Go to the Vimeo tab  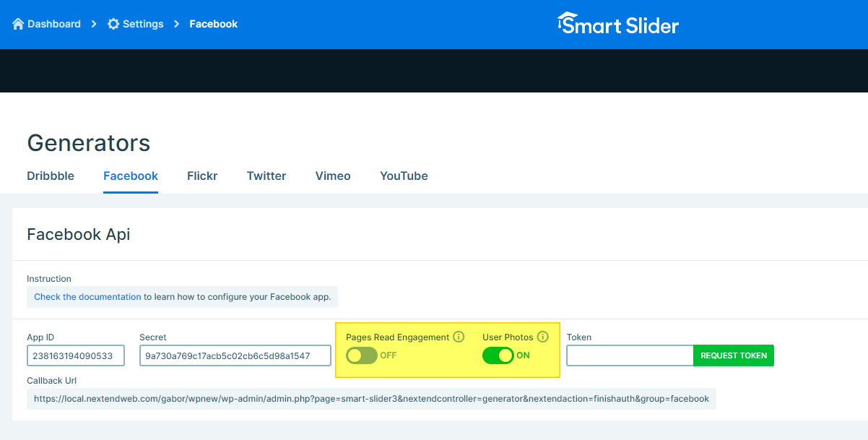[333, 176]
